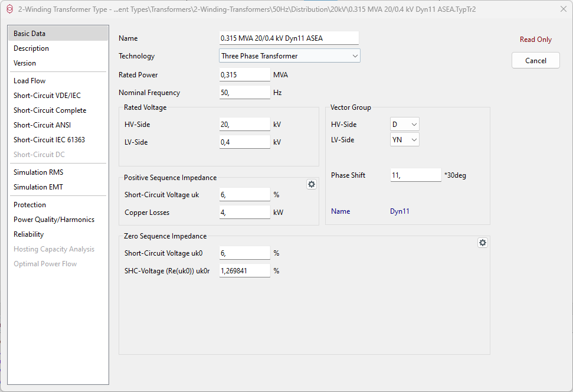This screenshot has width=573, height=392.
Task: Open the Short-Circuit ANSI page
Action: coord(42,125)
